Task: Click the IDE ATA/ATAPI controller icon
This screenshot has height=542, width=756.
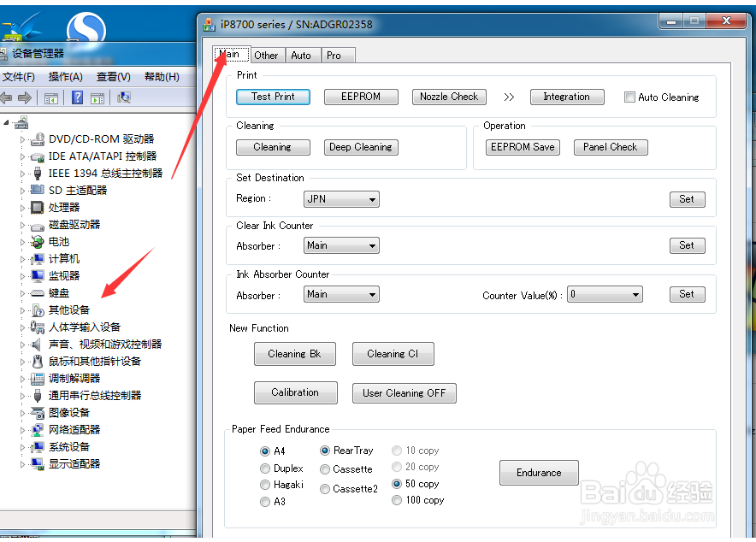Action: tap(37, 157)
